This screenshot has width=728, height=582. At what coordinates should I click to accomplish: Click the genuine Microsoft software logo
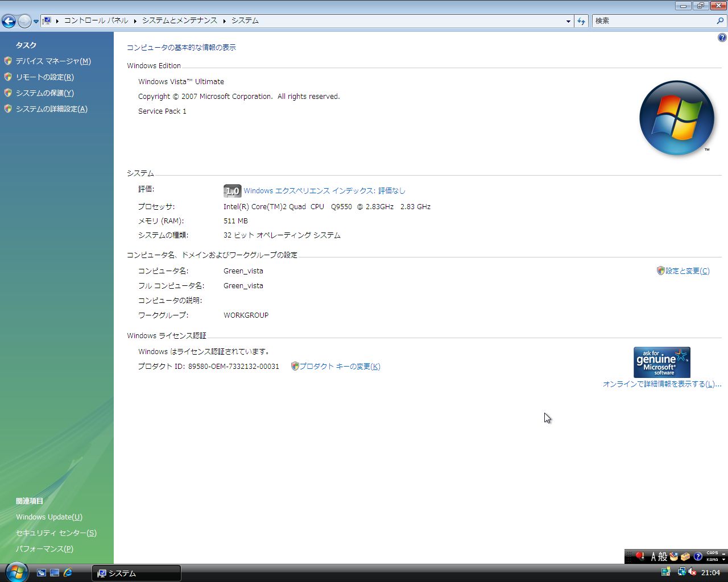click(x=662, y=362)
